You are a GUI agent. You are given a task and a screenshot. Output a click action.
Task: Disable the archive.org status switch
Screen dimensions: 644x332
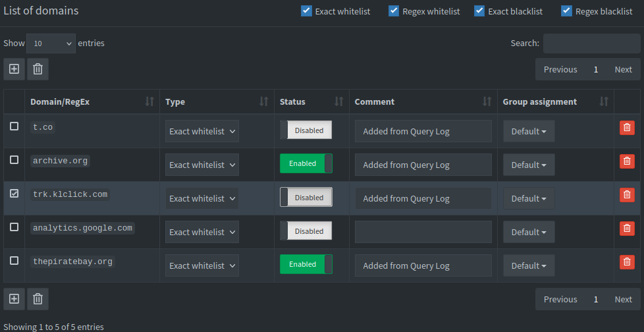point(306,163)
